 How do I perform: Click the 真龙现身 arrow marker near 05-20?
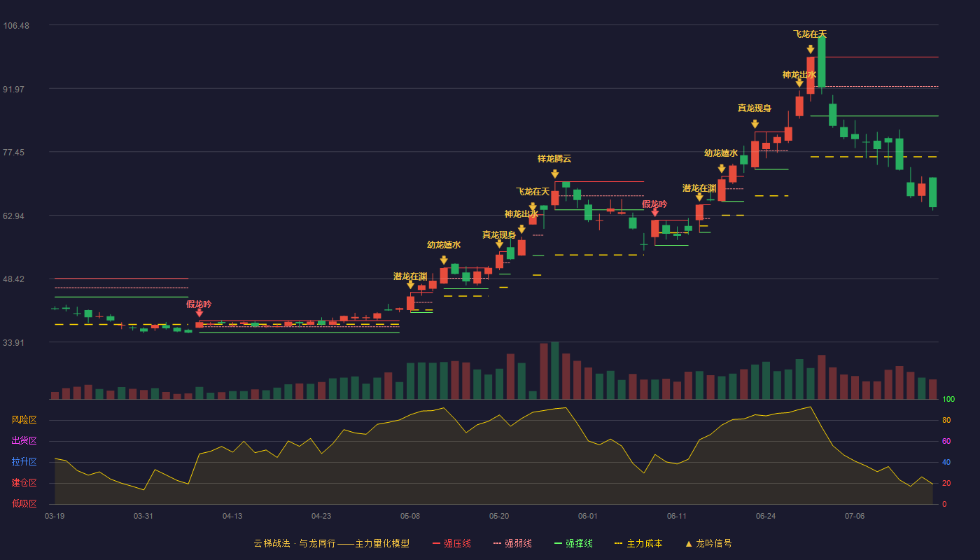pyautogui.click(x=499, y=244)
